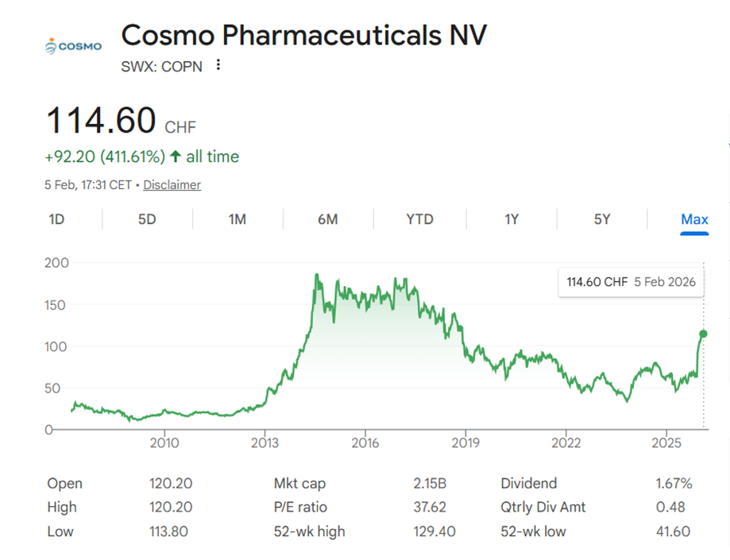Click the Dividend yield 1.67%
Screen dimensions: 730x560
(674, 484)
